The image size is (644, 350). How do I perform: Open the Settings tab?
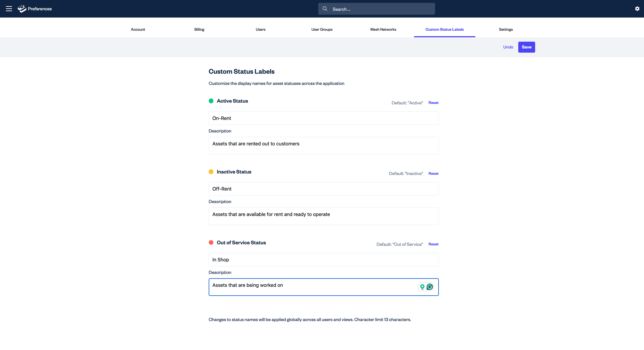coord(506,29)
